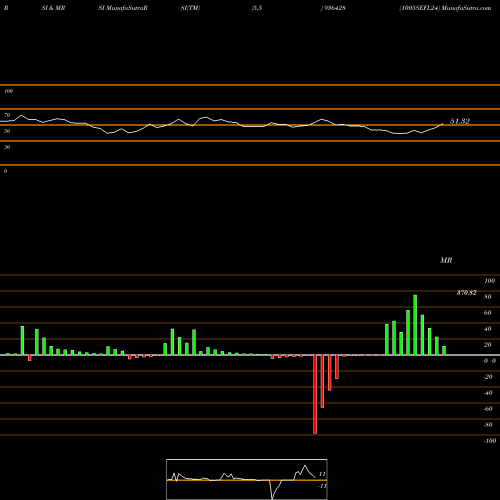Click the RSI 30 level label
Image resolution: width=500 pixels, height=500 pixels.
[7, 147]
